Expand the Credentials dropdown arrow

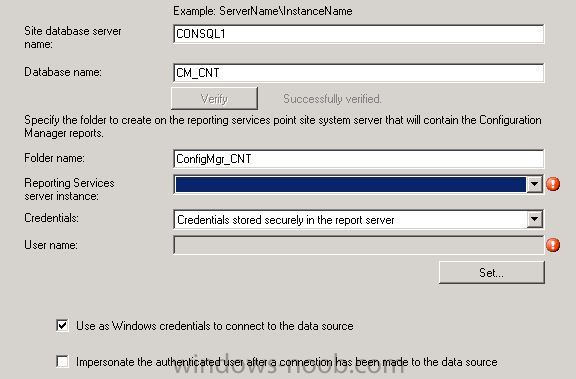534,220
